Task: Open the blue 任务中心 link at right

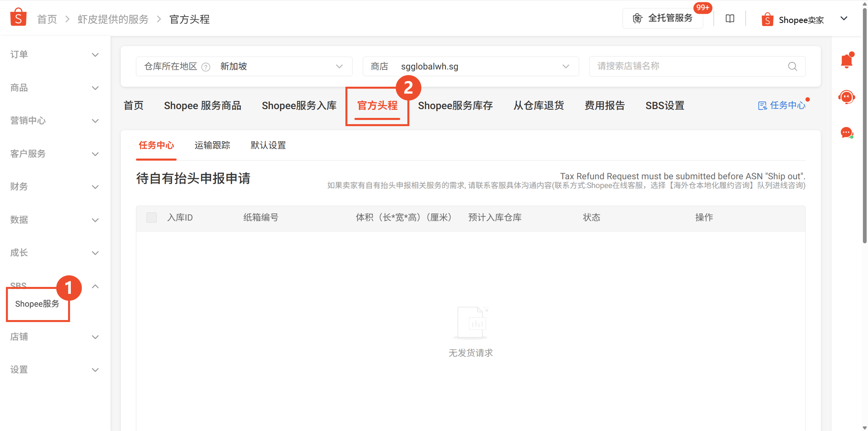Action: (782, 105)
